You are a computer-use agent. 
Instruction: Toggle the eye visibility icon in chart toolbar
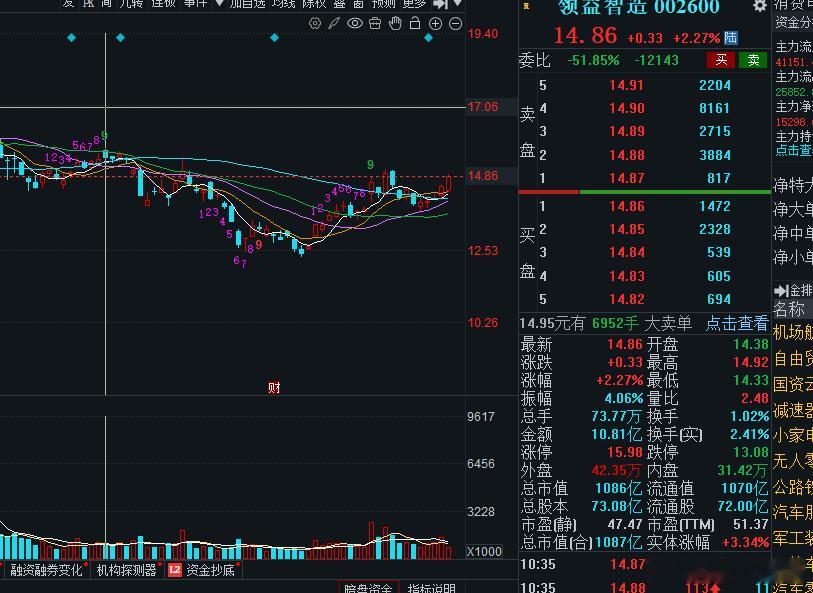(355, 23)
